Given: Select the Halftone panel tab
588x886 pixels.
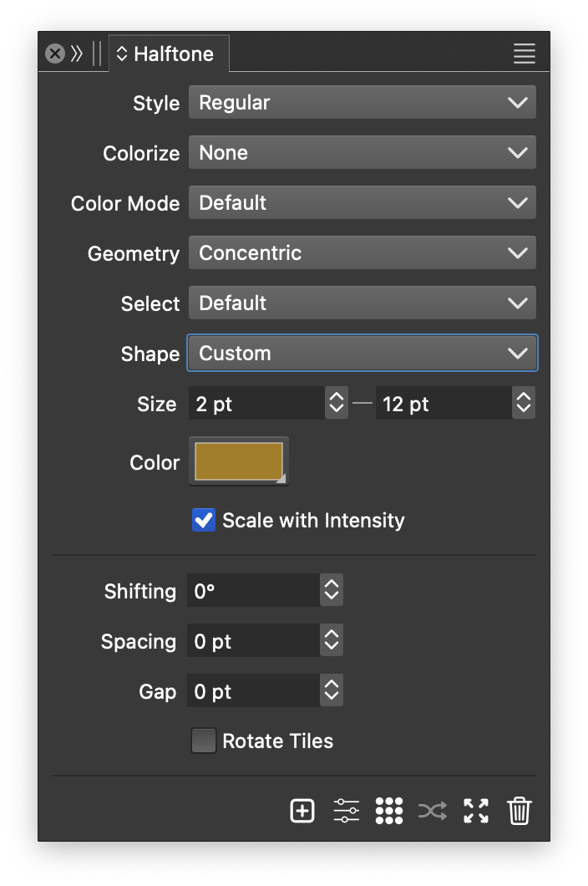Looking at the screenshot, I should coord(170,54).
